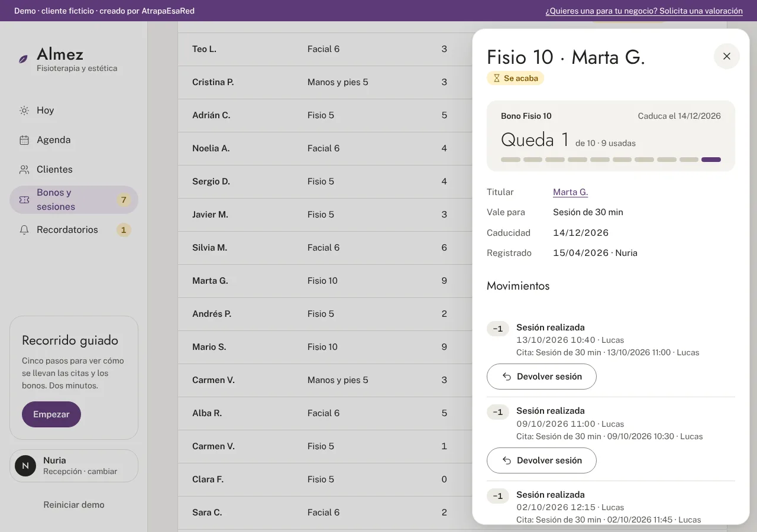This screenshot has width=757, height=532.
Task: Click the purple remaining-session progress segment
Action: (711, 160)
